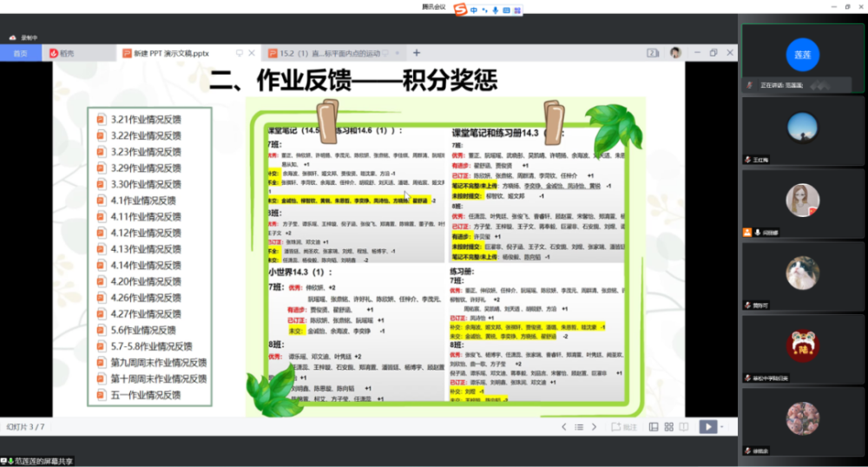The height and width of the screenshot is (467, 868).
Task: Click the WPS user avatar icon
Action: click(675, 53)
